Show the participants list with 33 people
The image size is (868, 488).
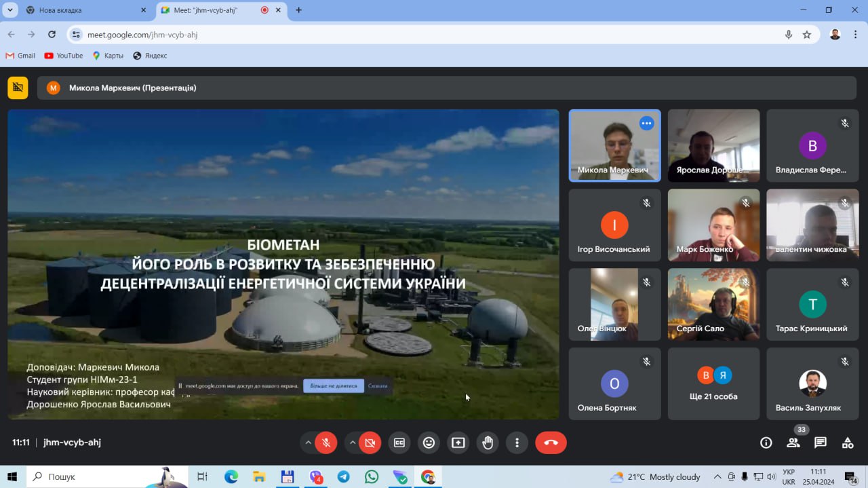point(793,442)
